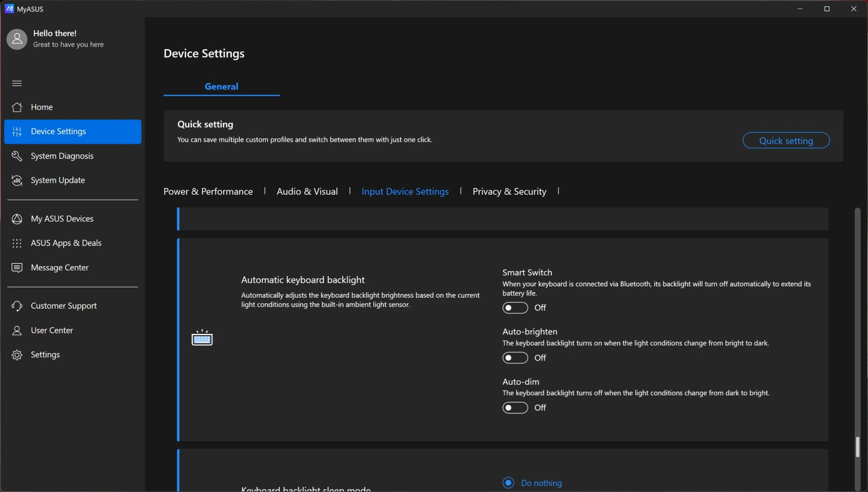This screenshot has height=492, width=868.
Task: Turn on the Auto-dim switch
Action: (515, 408)
